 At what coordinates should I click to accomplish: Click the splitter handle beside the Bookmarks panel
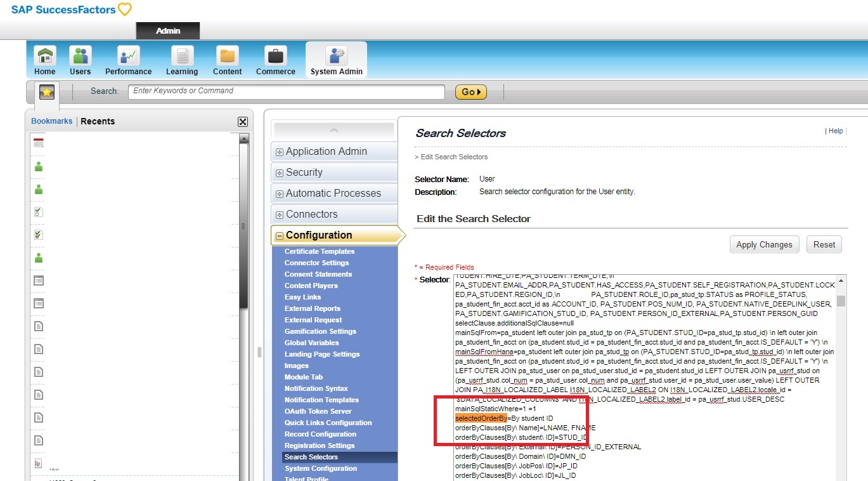pos(259,352)
